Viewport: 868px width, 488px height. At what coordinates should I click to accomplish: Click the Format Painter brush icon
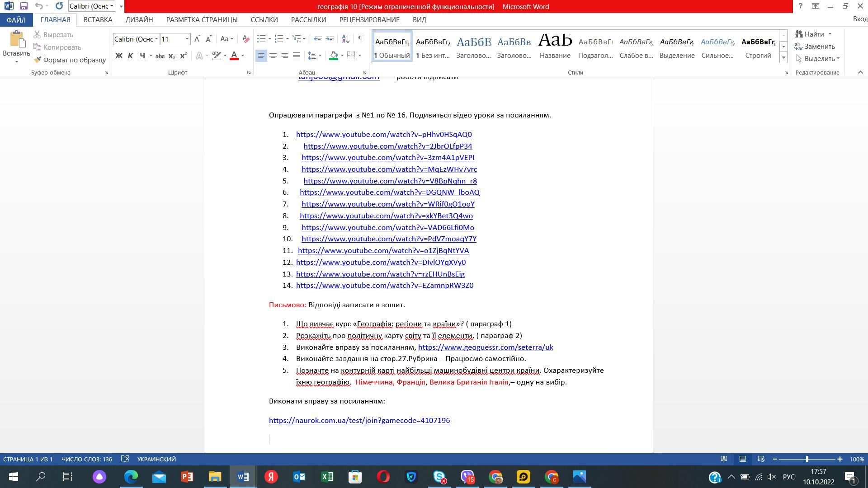coord(38,60)
